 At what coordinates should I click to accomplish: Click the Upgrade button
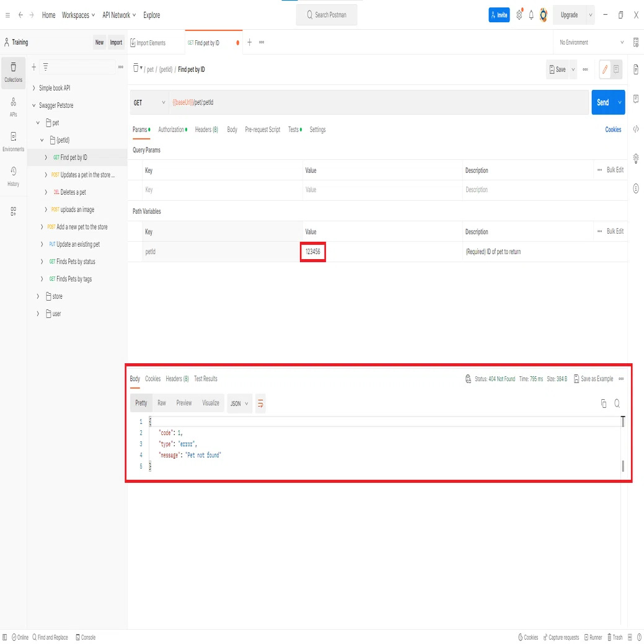click(569, 15)
